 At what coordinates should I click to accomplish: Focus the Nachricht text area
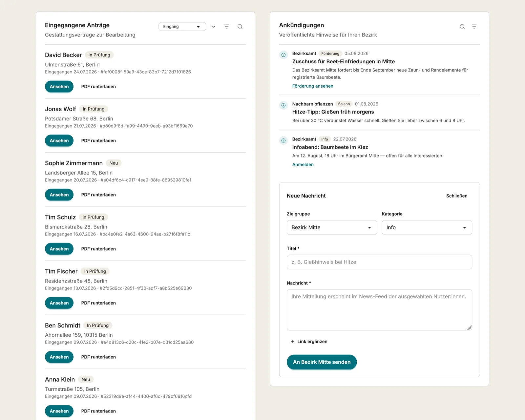(379, 310)
